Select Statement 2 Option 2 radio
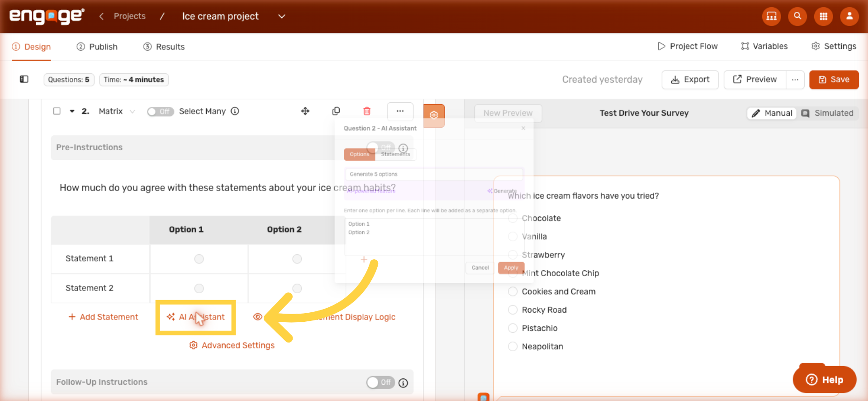 coord(297,288)
